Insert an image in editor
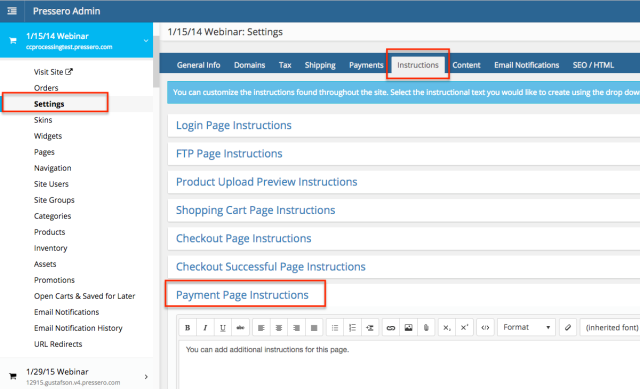The height and width of the screenshot is (389, 640). tap(408, 327)
